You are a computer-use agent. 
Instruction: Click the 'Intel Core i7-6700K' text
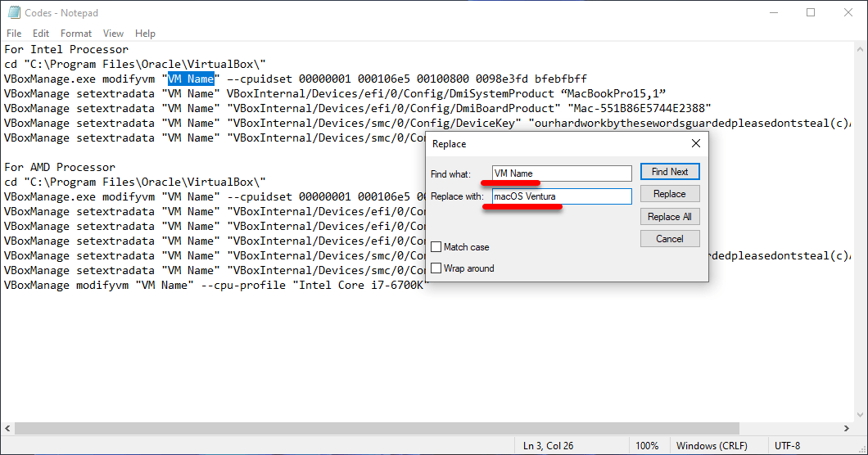coord(361,285)
